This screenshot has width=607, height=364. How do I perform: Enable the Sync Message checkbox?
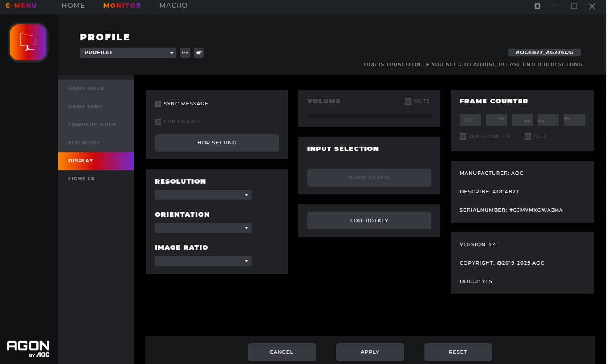pos(158,104)
